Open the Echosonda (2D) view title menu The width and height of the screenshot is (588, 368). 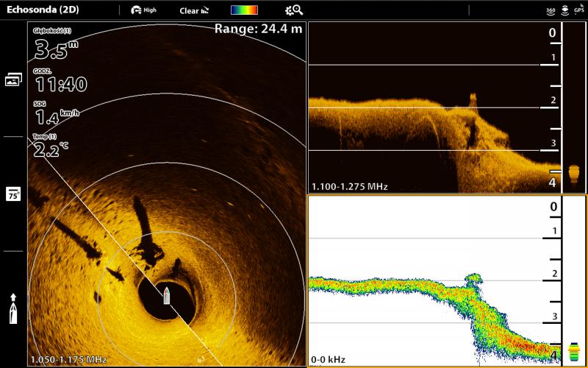pyautogui.click(x=43, y=10)
